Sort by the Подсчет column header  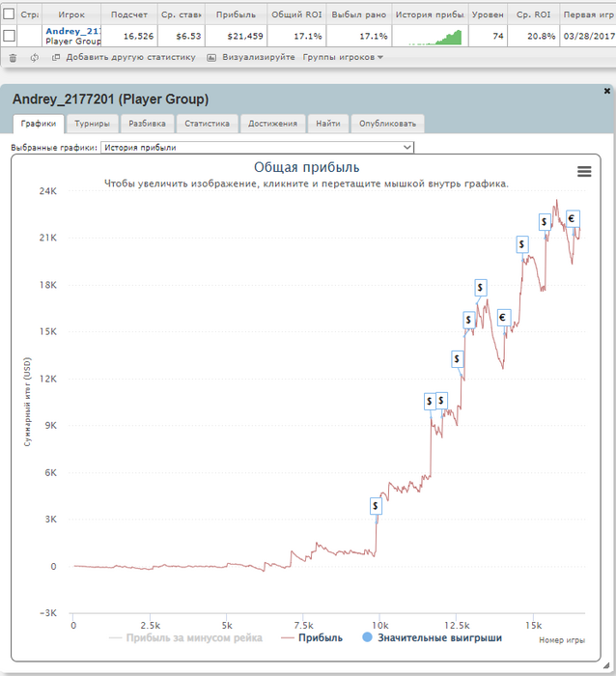click(129, 14)
